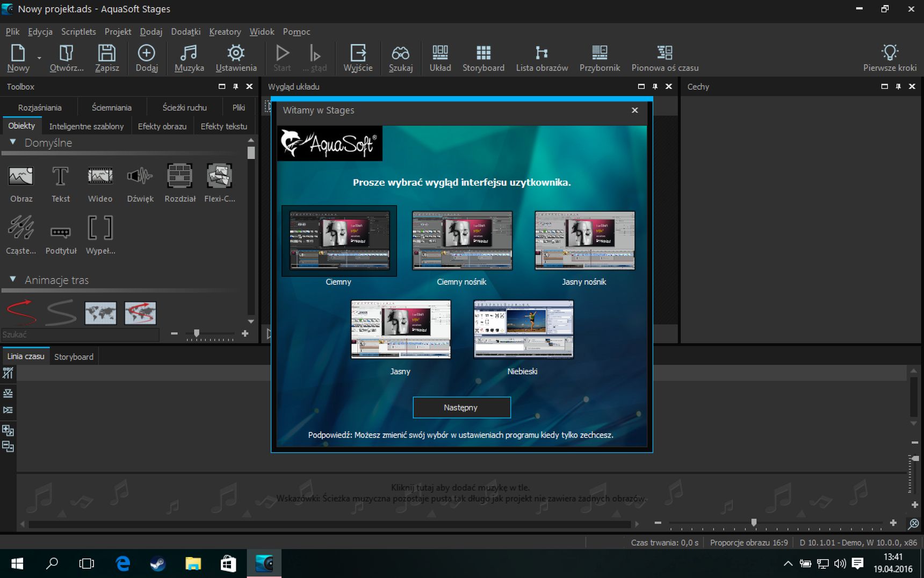Choose the Niebieski theme thumbnail

coord(523,329)
